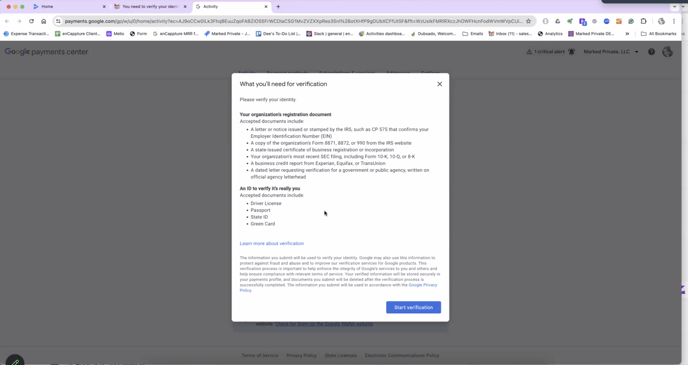Click the Google payments center logo

[47, 52]
